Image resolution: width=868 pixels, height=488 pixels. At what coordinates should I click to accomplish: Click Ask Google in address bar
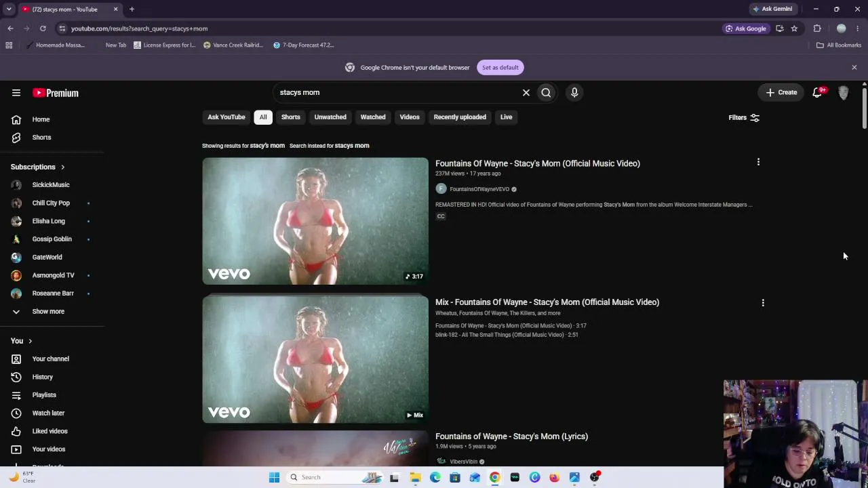pos(745,28)
